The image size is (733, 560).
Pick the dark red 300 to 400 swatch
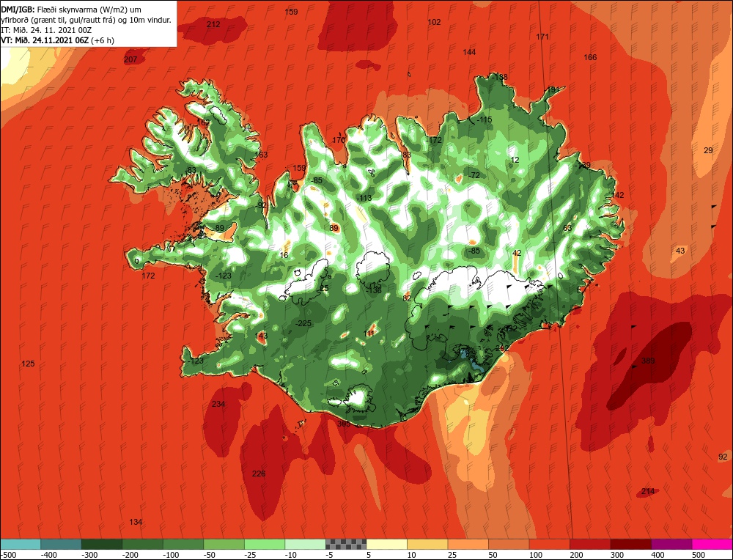(630, 544)
